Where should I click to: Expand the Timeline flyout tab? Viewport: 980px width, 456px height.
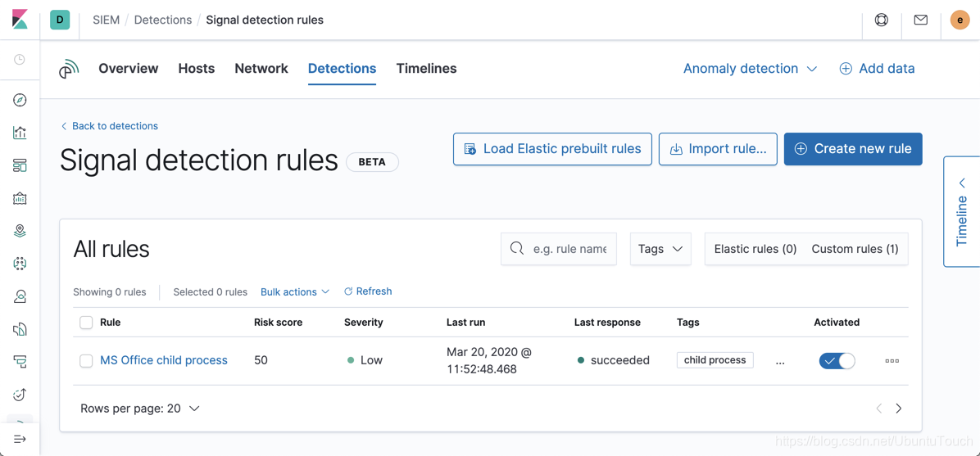pyautogui.click(x=962, y=211)
